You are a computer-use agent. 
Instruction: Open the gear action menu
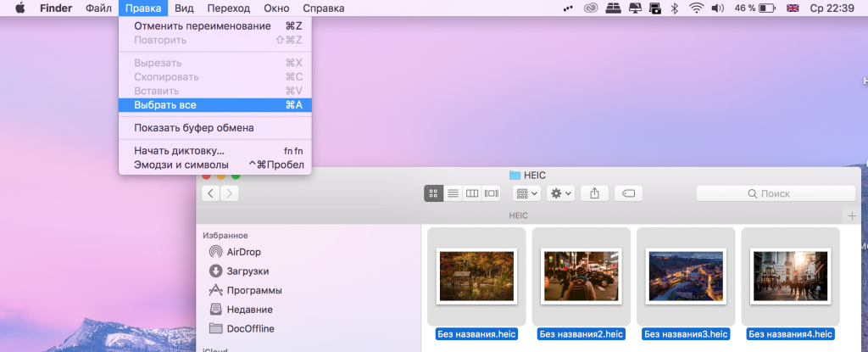pos(560,193)
